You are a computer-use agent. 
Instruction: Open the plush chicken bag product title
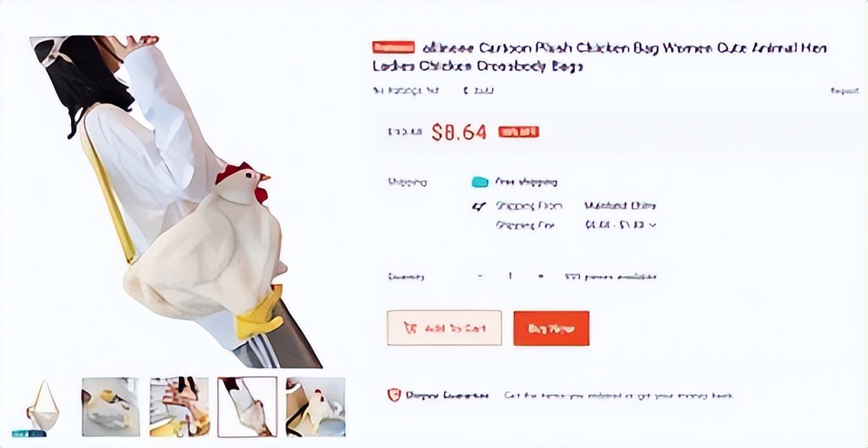[600, 57]
